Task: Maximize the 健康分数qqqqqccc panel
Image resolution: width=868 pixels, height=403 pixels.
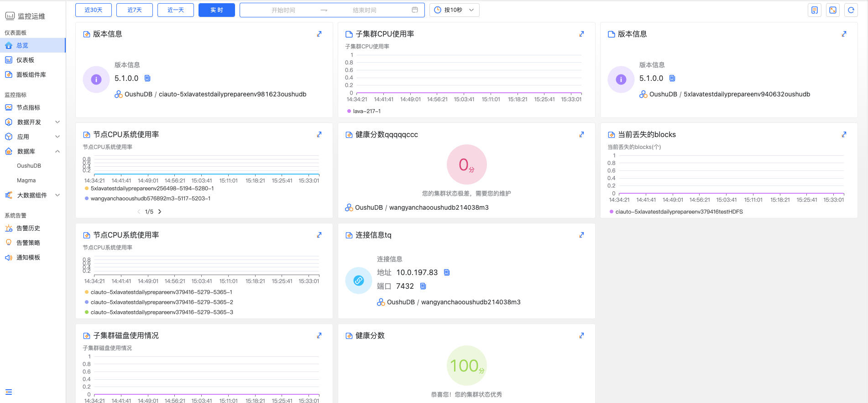Action: pyautogui.click(x=581, y=134)
